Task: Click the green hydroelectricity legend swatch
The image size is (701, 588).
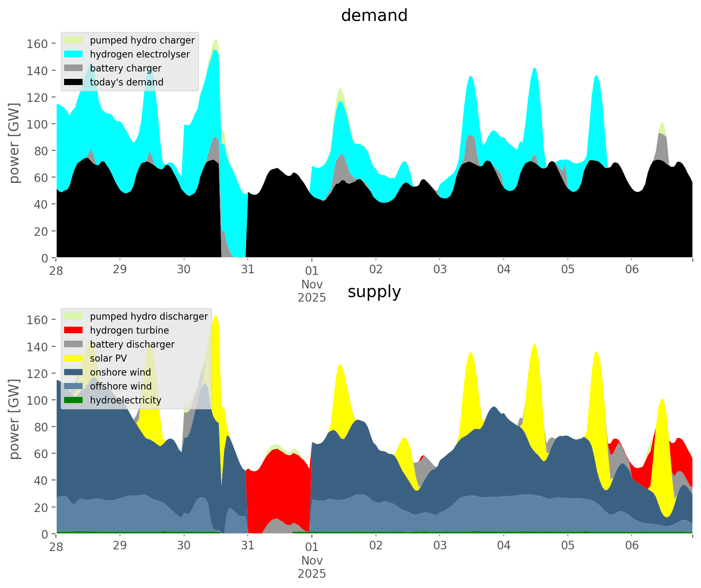Action: click(x=74, y=400)
